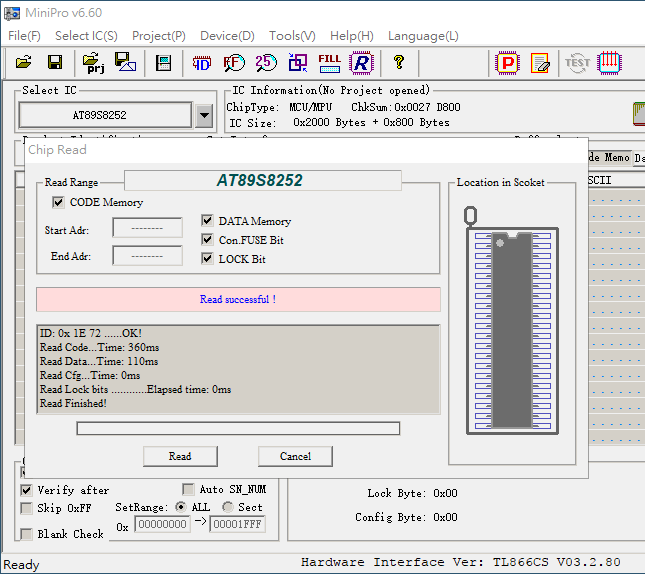Screen dimensions: 645x574
Task: Click the Save project icon
Action: click(125, 63)
